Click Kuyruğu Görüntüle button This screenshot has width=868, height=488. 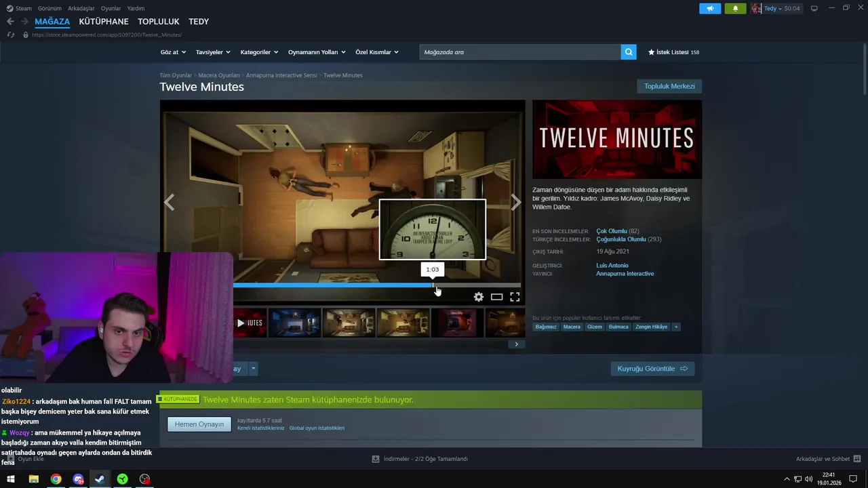coord(652,369)
